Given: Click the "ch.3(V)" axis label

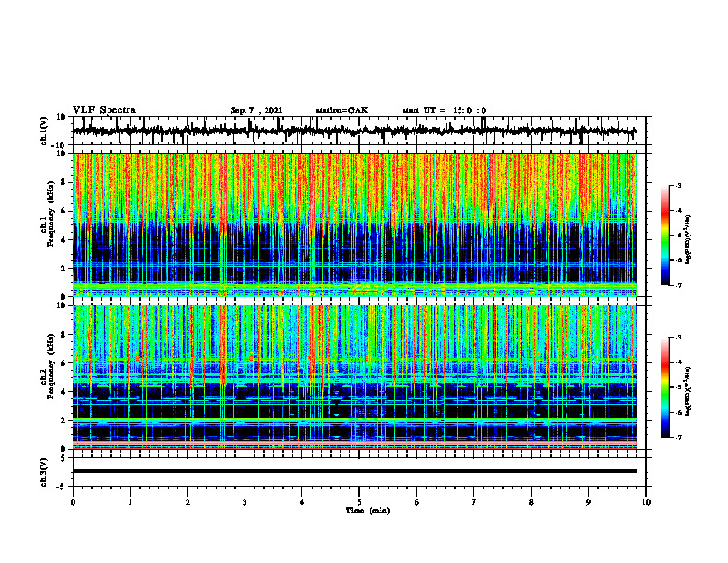Looking at the screenshot, I should [x=44, y=472].
